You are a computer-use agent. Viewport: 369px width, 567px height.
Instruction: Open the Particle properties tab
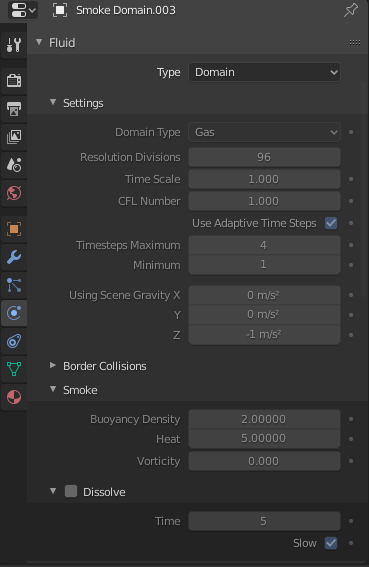pos(14,285)
